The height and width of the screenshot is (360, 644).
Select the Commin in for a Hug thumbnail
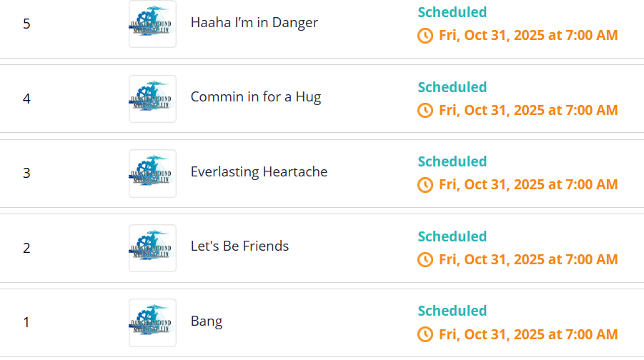[x=152, y=99]
